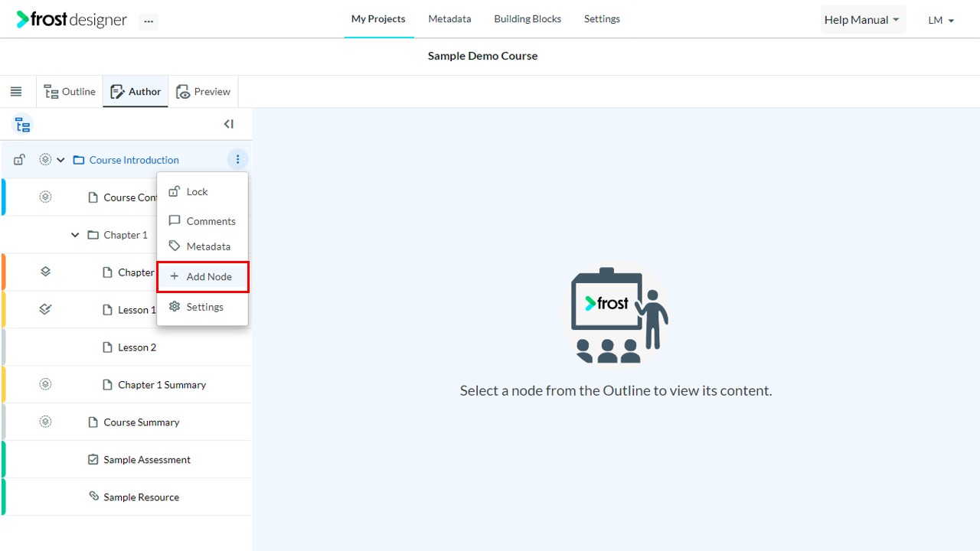Select the Course Introduction node

point(134,160)
